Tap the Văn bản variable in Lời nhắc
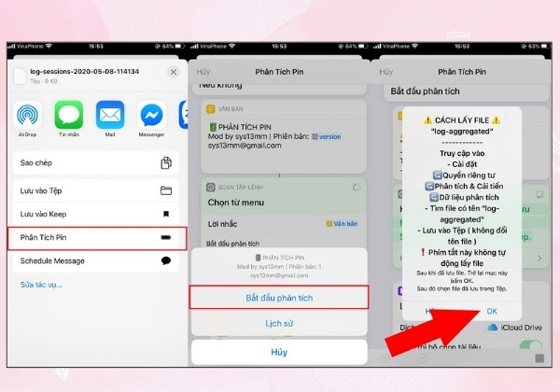This screenshot has height=392, width=560. point(343,223)
